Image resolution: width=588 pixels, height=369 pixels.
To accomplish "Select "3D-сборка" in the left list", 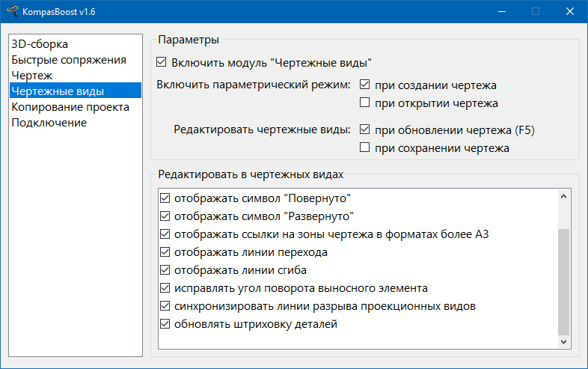I will (x=40, y=44).
